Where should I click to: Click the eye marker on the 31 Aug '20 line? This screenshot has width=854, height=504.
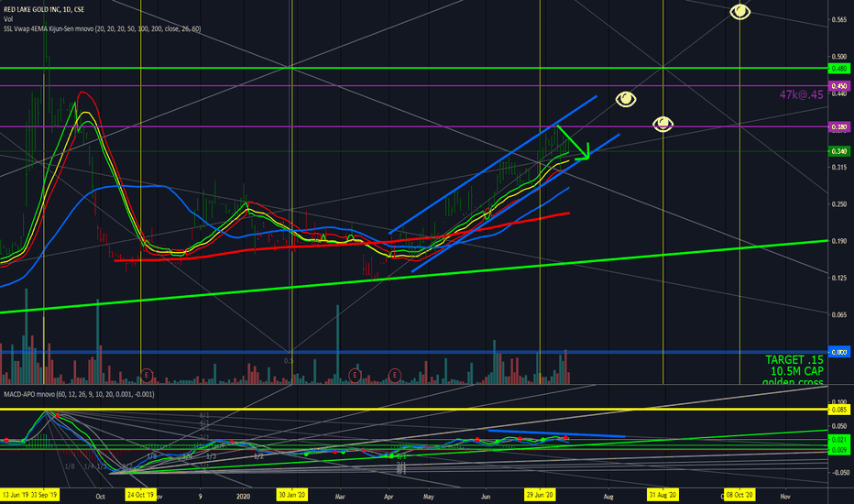[x=662, y=125]
